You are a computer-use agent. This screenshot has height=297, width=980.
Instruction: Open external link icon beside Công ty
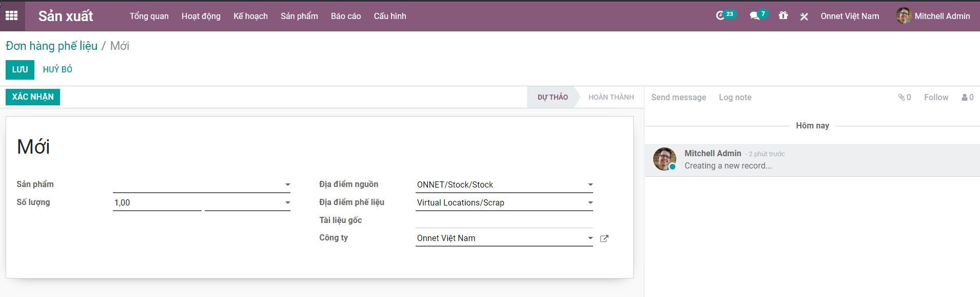tap(604, 238)
